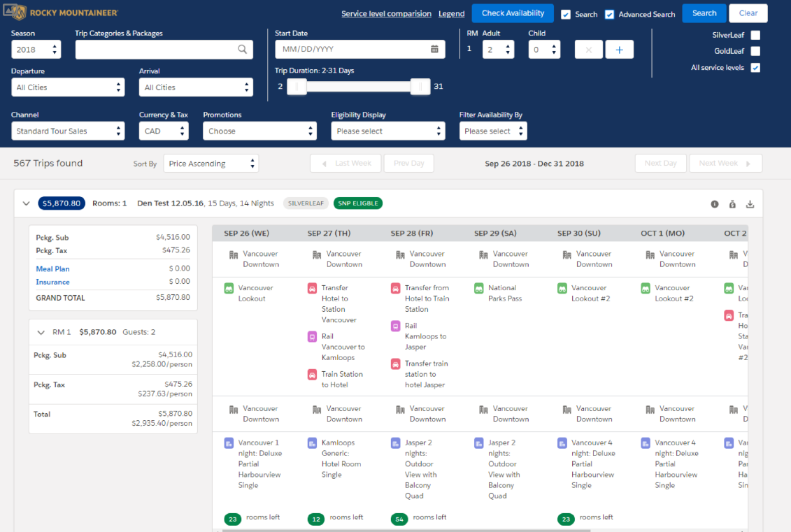The image size is (791, 532).
Task: Click National Parks Pass icon
Action: (479, 289)
